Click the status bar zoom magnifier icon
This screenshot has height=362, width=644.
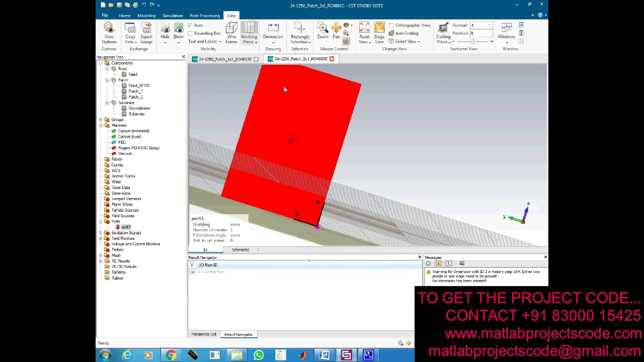400,343
